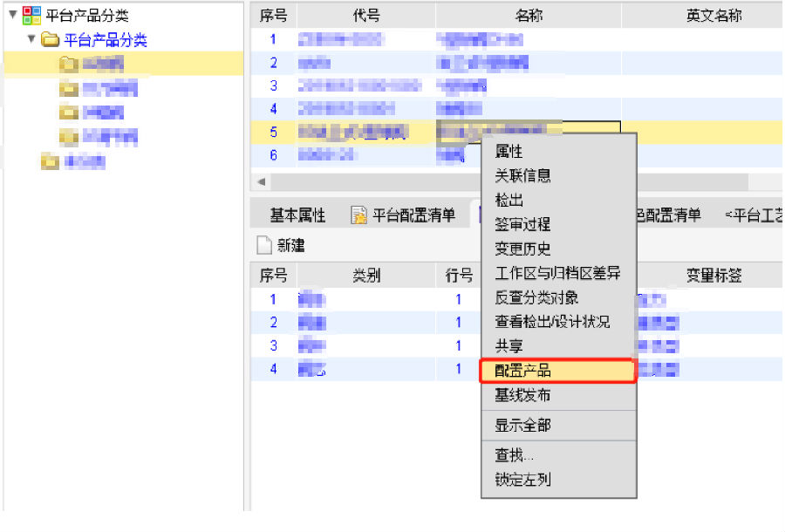785x532 pixels.
Task: Collapse the root 平台产品分类 tree node
Action: (13, 15)
